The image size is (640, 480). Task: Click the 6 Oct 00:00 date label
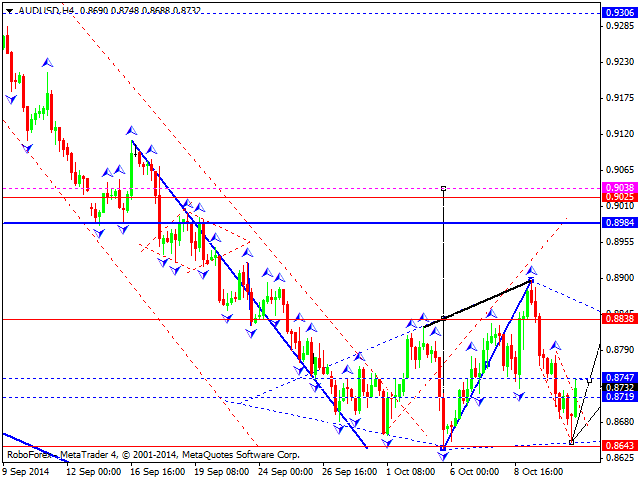point(476,472)
